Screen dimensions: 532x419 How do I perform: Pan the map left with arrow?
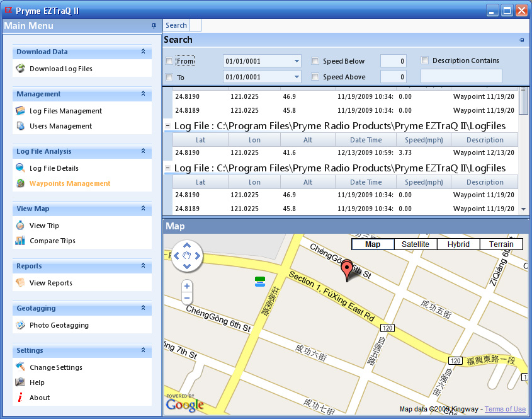176,256
